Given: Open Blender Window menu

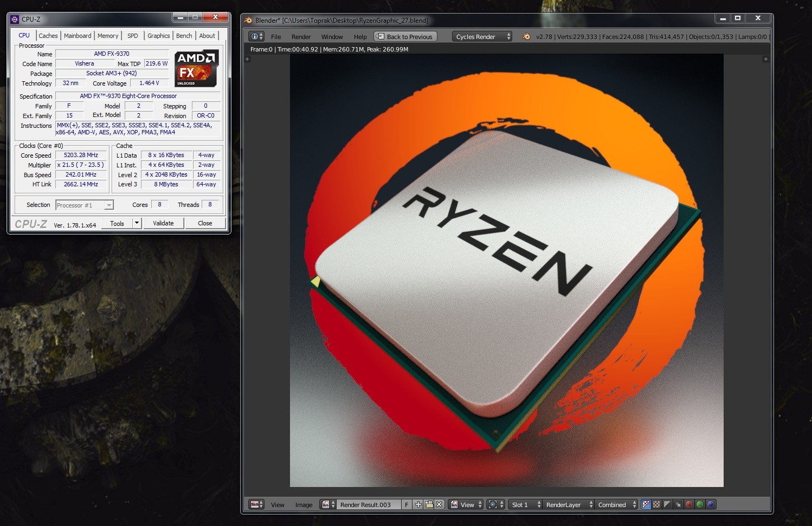Looking at the screenshot, I should click(x=332, y=37).
